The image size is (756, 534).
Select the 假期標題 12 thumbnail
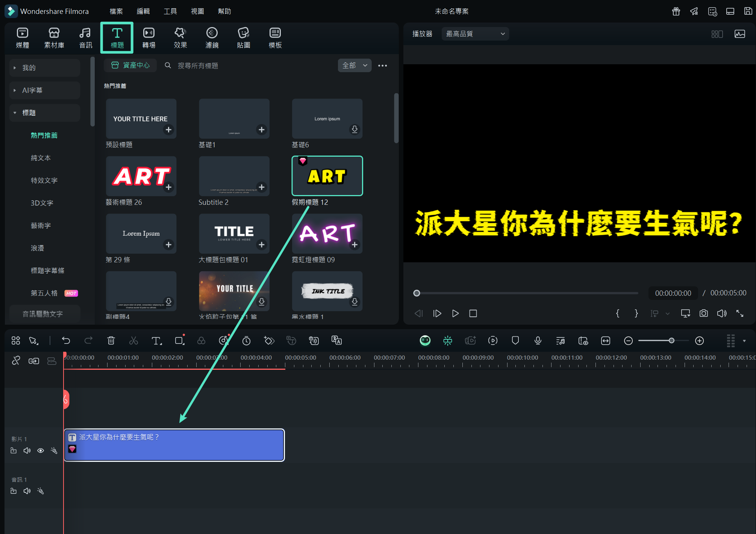327,176
